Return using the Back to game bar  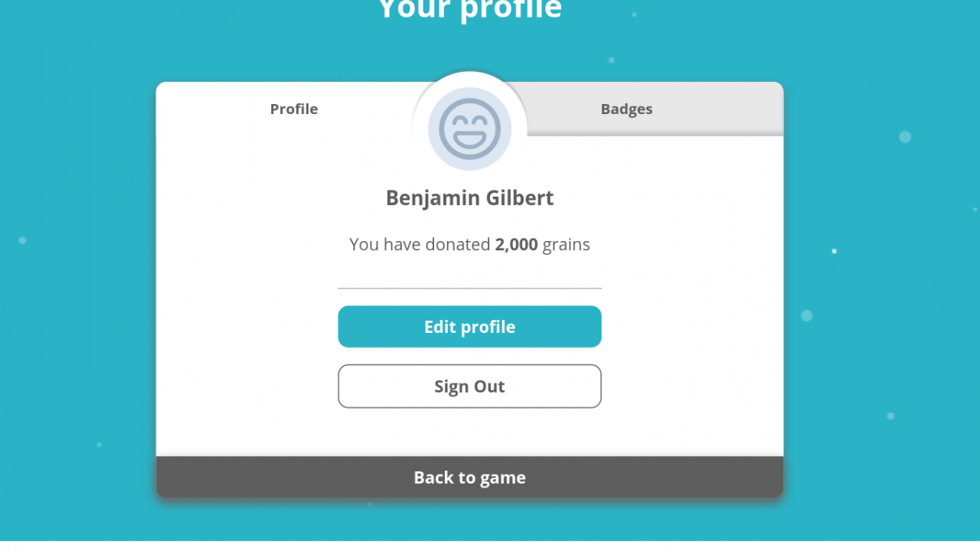[x=469, y=478]
